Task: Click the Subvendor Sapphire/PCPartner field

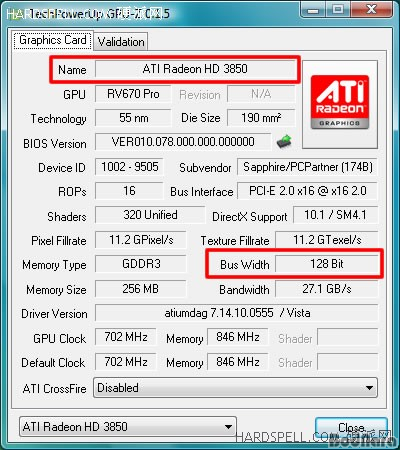Action: (x=307, y=167)
